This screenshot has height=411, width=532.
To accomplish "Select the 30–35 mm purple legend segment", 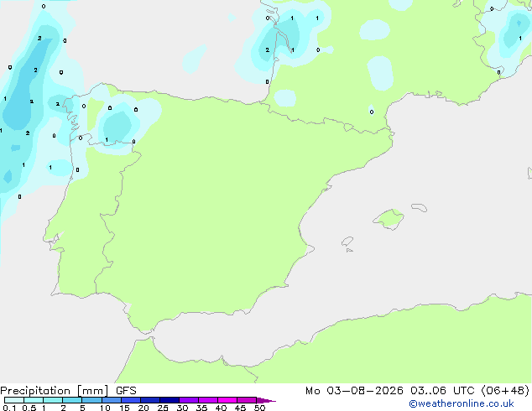I will click(x=189, y=400).
